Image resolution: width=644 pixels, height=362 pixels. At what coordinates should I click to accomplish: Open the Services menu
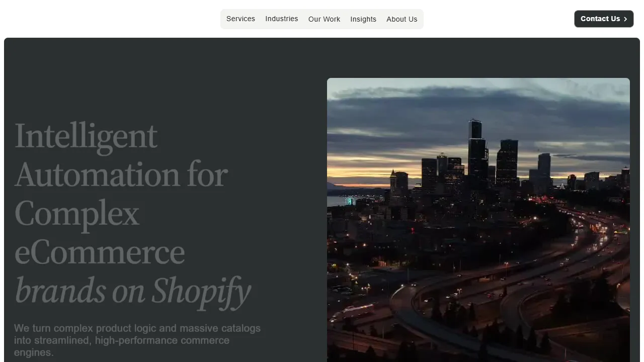[240, 19]
